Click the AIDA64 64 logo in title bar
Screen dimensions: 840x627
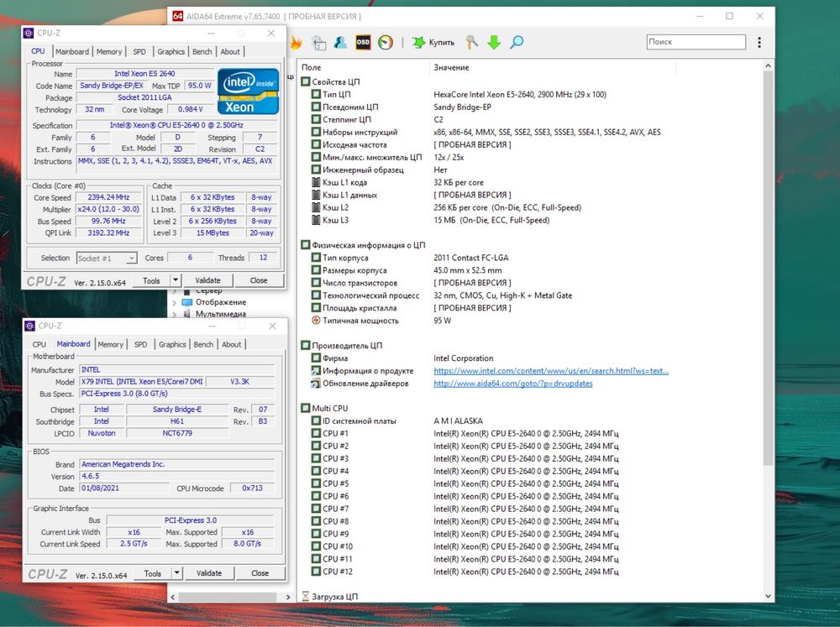click(177, 16)
